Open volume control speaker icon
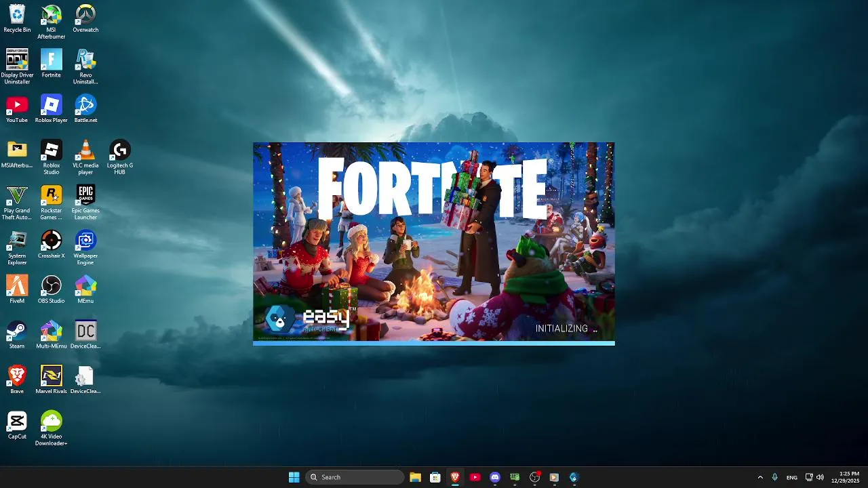Screen dimensions: 868x488 [820, 477]
